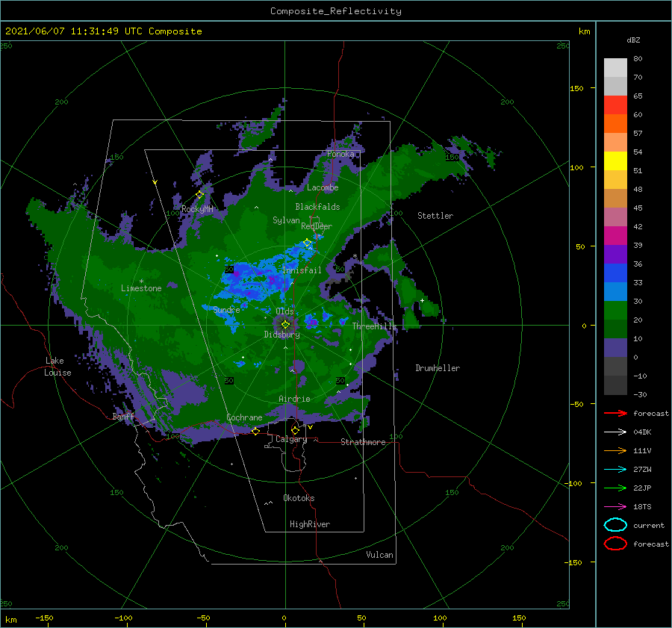The height and width of the screenshot is (628, 672).
Task: Click the orange 111V arrow icon
Action: point(615,450)
